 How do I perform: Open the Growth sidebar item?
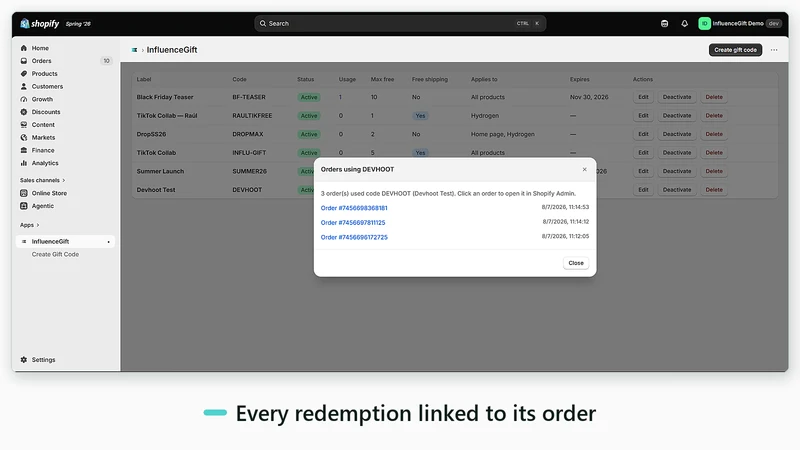point(42,99)
